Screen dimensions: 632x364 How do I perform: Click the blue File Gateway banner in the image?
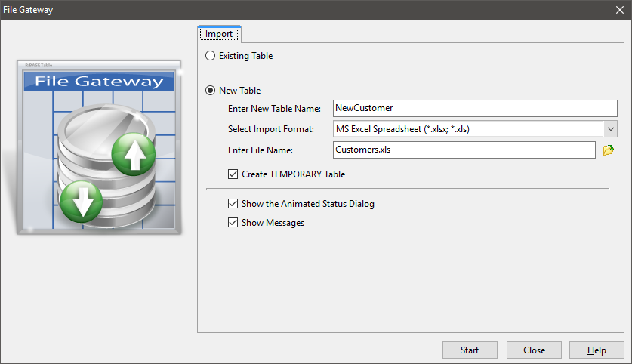tap(99, 82)
